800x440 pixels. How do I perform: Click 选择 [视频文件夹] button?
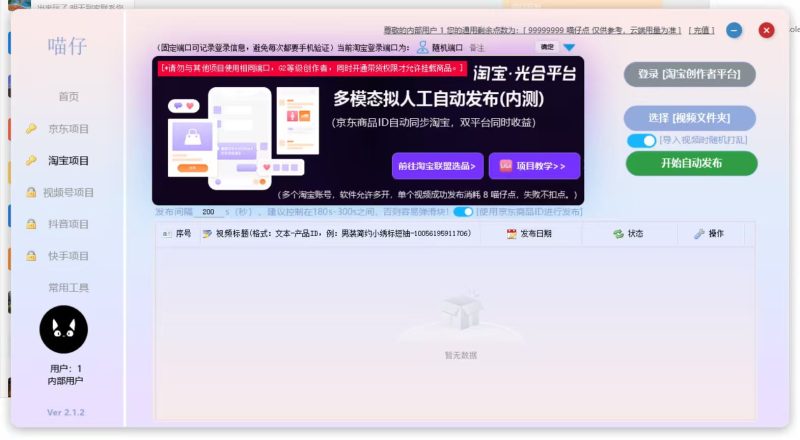[689, 118]
